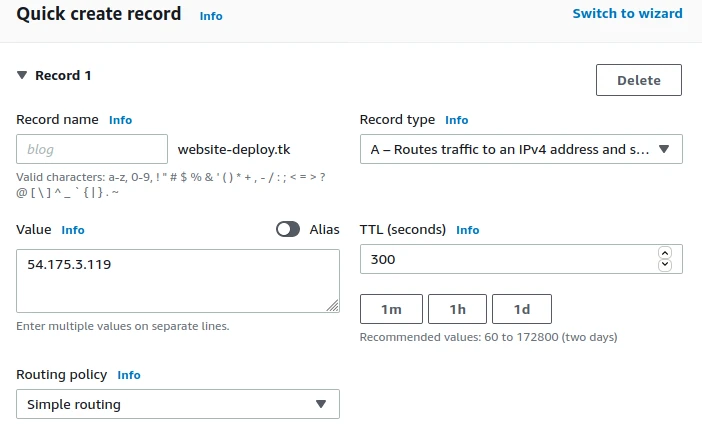Click the Switch to wizard link
Screen dimensions: 702x434
tap(627, 14)
